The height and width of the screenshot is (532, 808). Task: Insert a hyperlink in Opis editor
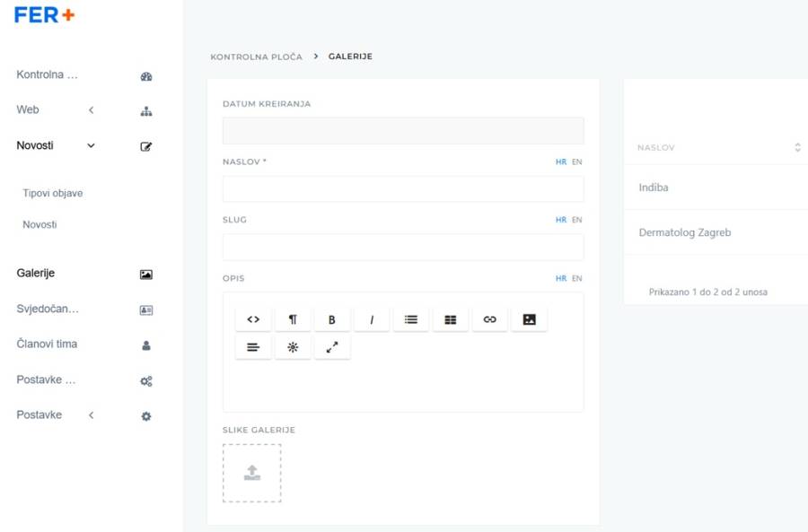pyautogui.click(x=489, y=319)
